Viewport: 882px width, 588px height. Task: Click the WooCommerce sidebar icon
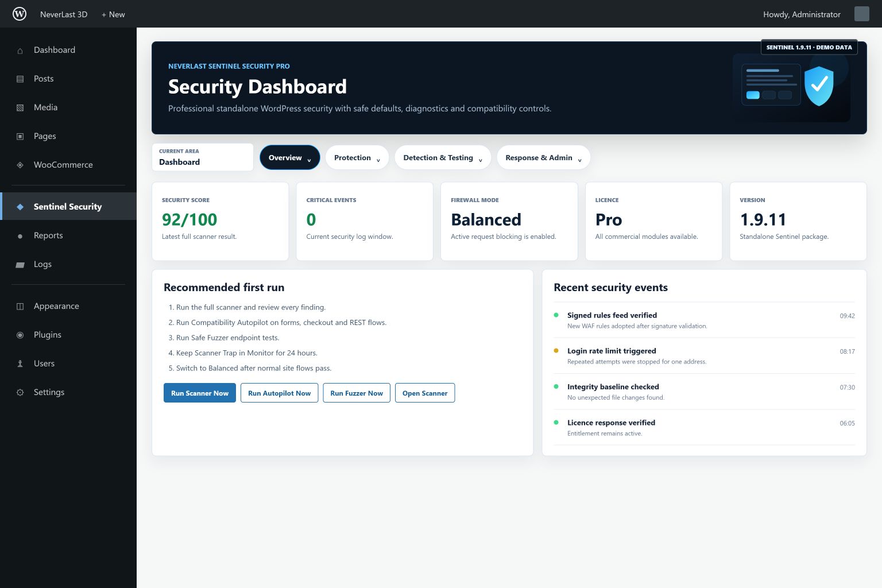pyautogui.click(x=20, y=165)
